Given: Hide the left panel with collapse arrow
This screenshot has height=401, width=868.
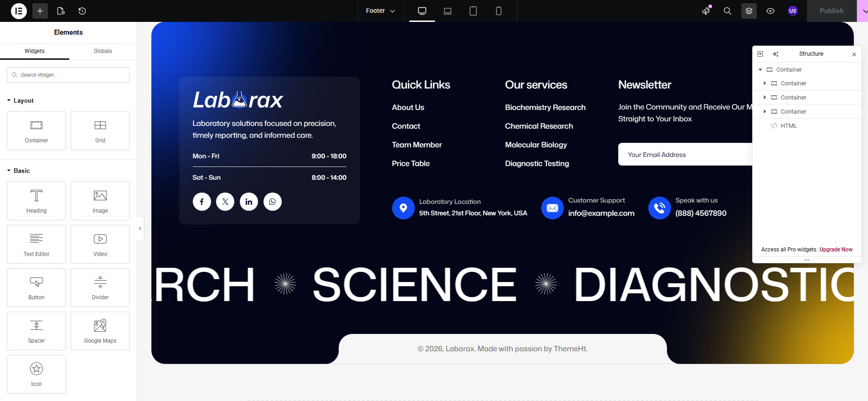Looking at the screenshot, I should (x=140, y=229).
